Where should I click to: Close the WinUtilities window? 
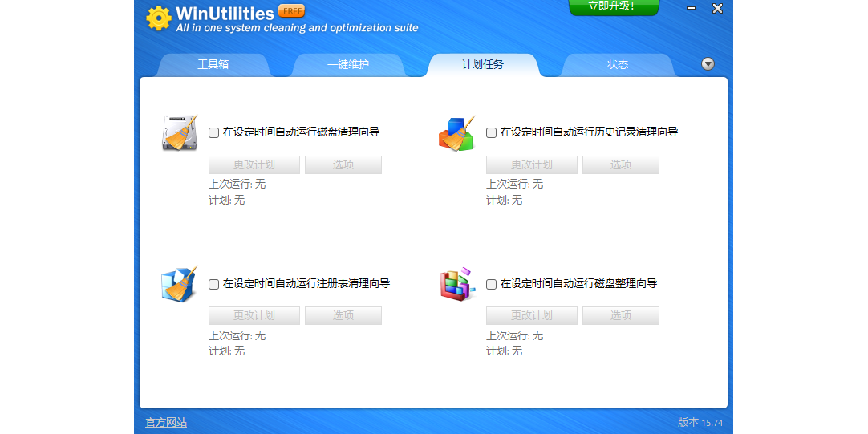click(x=717, y=8)
